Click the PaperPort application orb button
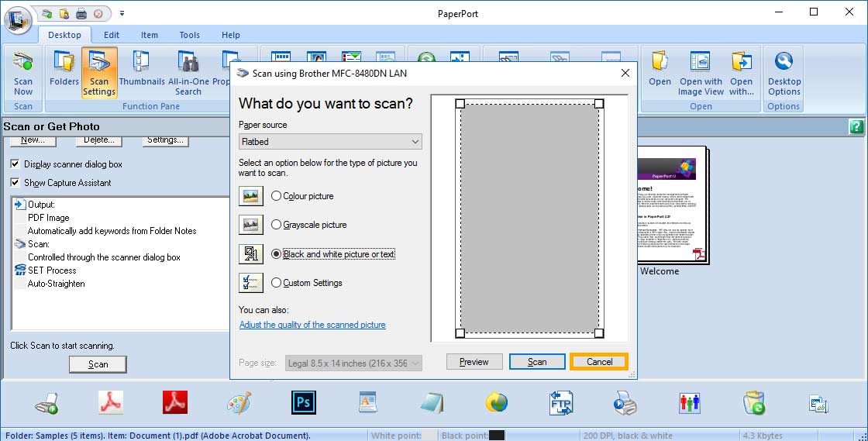 18,20
